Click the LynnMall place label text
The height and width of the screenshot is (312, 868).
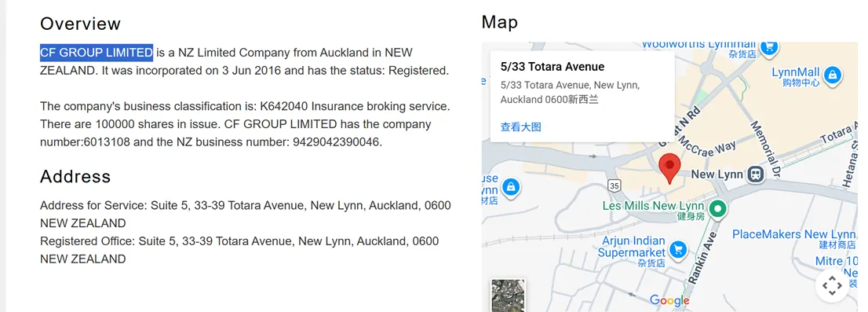point(796,72)
